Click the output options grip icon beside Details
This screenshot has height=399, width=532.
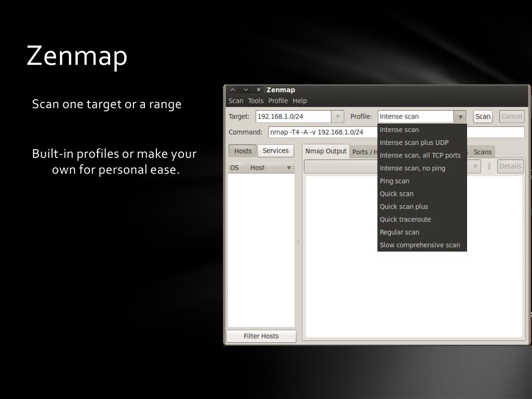point(489,166)
